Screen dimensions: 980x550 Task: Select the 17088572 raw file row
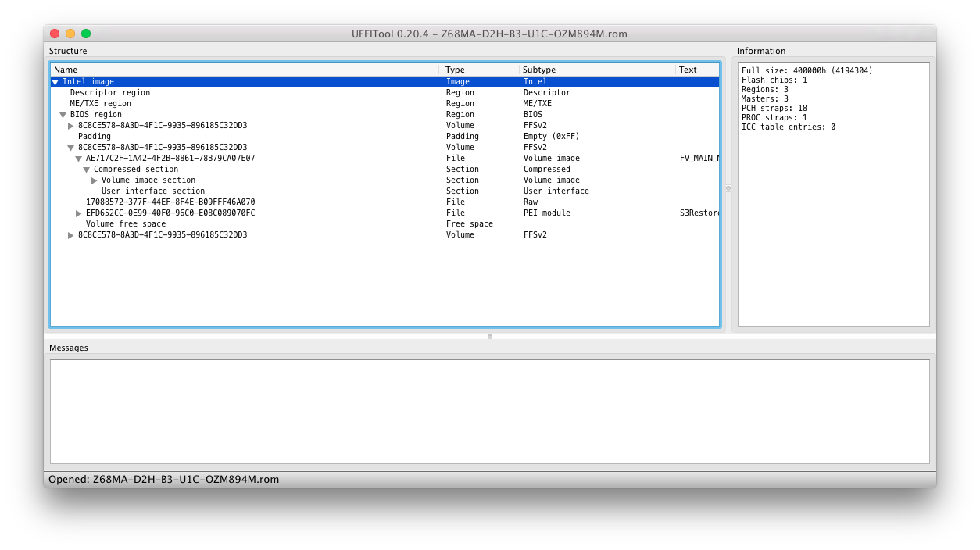170,202
